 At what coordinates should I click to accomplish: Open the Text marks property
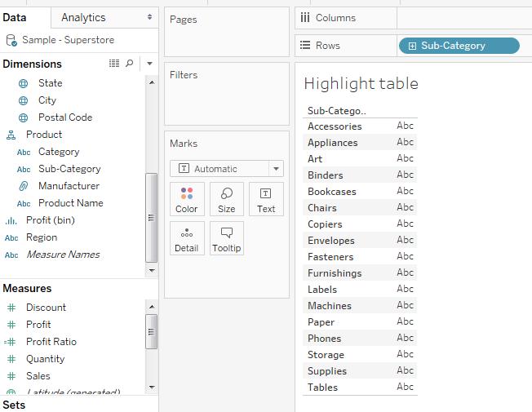[266, 199]
